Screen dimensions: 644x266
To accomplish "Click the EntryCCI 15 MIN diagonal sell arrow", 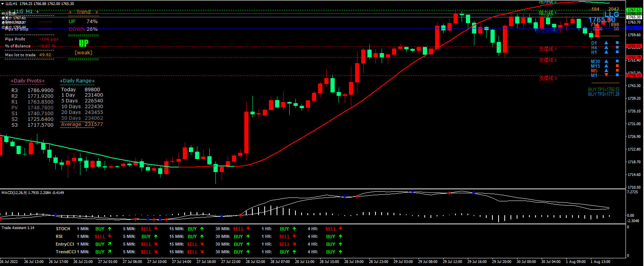I will [x=202, y=244].
